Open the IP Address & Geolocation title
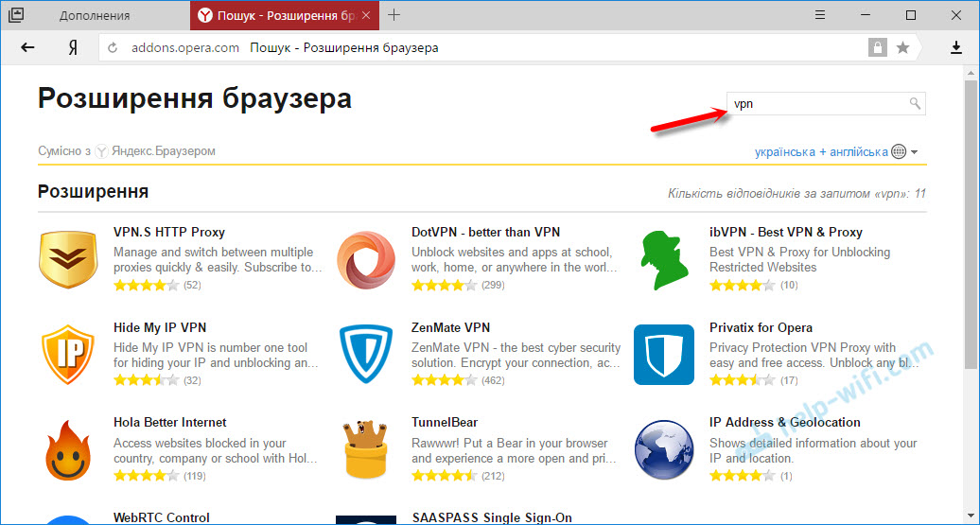This screenshot has width=980, height=525. (785, 423)
